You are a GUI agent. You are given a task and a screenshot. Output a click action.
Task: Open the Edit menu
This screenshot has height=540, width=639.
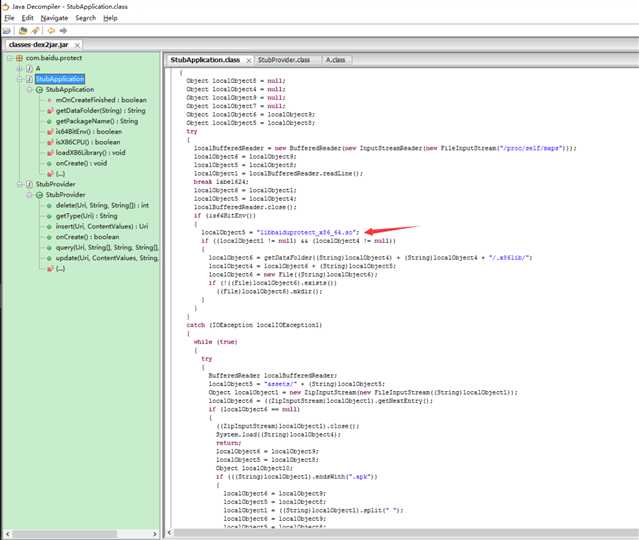tap(27, 18)
